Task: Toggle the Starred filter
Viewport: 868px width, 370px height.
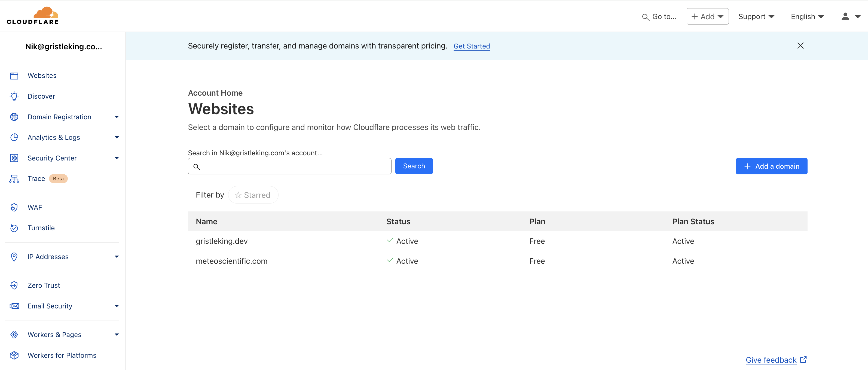Action: tap(253, 195)
